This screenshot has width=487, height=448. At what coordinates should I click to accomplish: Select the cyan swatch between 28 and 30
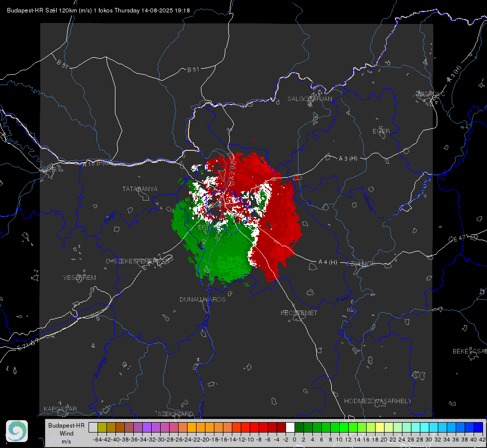[424, 427]
